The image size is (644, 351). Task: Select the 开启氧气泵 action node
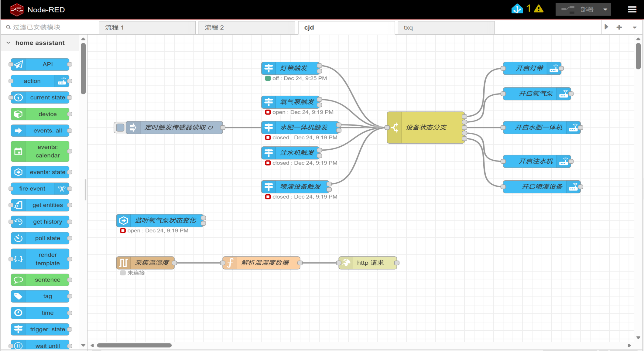(537, 94)
